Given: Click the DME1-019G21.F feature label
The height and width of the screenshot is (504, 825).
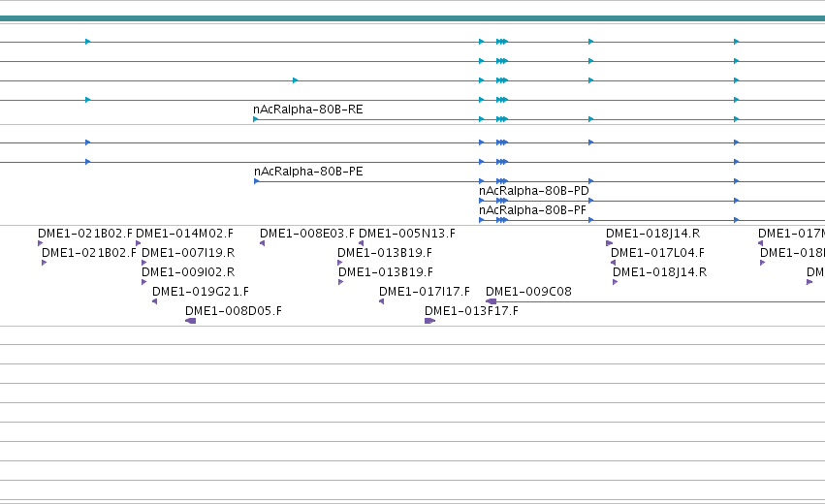Looking at the screenshot, I should 201,292.
